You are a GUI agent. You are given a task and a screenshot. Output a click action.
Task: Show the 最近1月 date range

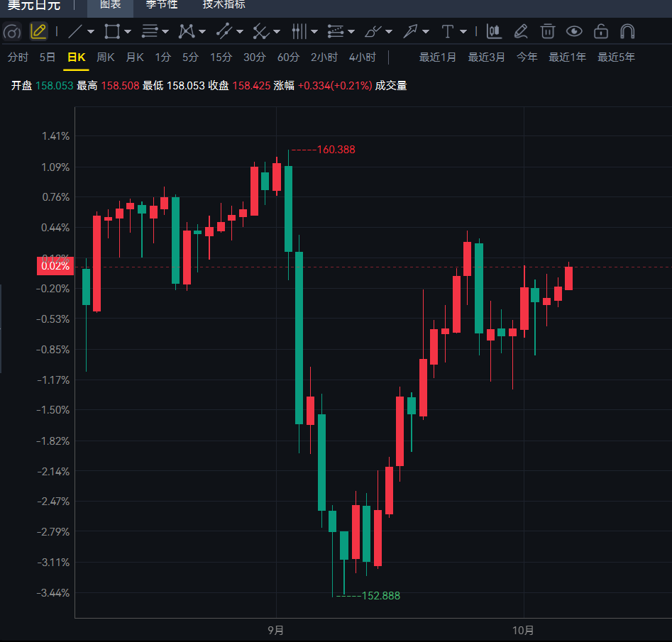coord(438,57)
